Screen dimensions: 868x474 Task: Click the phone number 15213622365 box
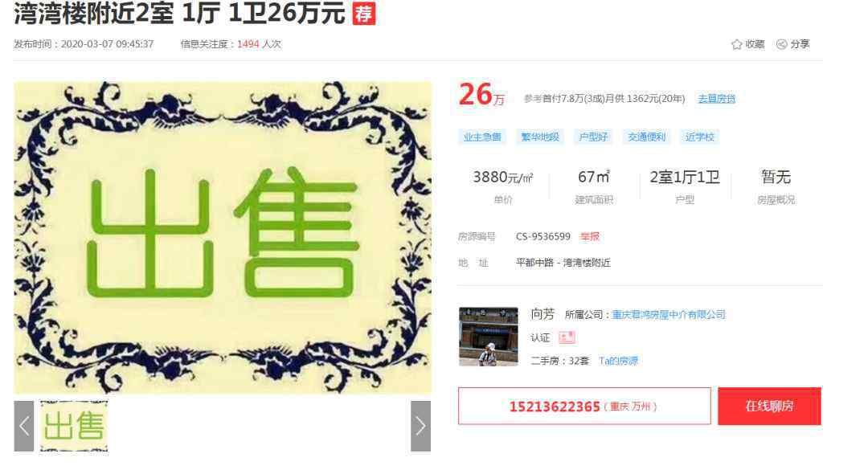[584, 407]
